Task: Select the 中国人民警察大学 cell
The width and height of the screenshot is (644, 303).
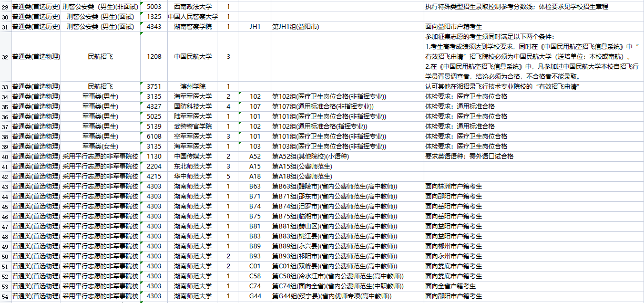Action: click(x=193, y=17)
